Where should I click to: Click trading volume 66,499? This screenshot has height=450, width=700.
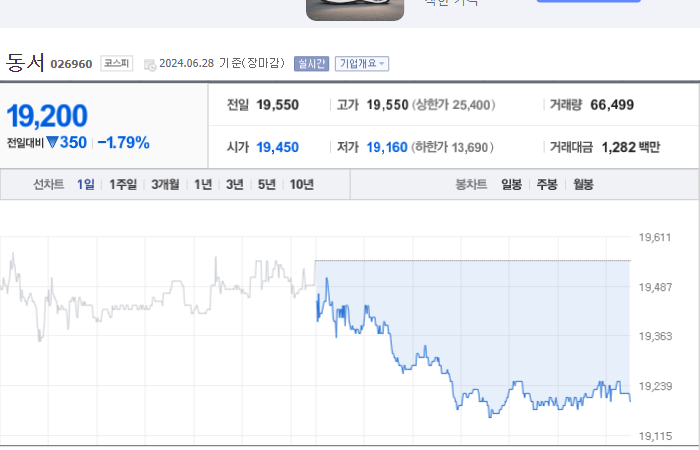[x=612, y=105]
